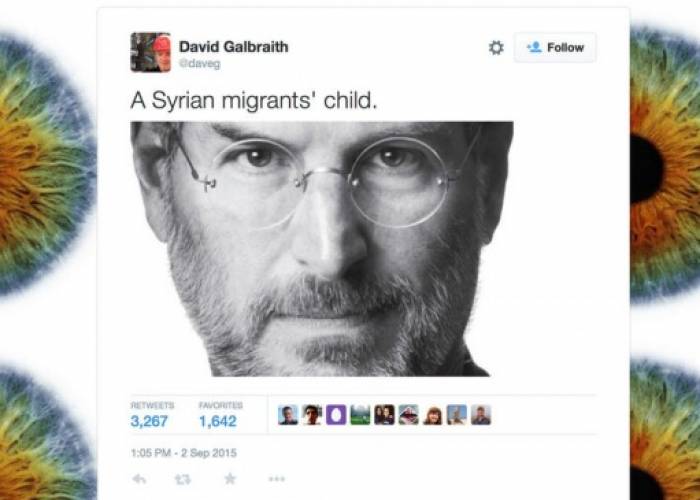Click the last retweeter avatar in row
The width and height of the screenshot is (700, 500).
click(481, 415)
